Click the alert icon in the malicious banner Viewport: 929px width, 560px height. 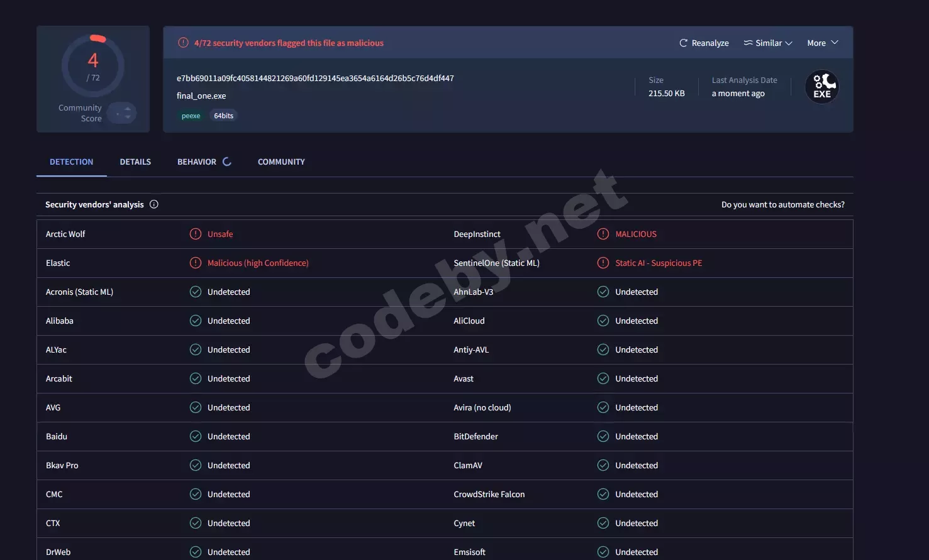[183, 43]
